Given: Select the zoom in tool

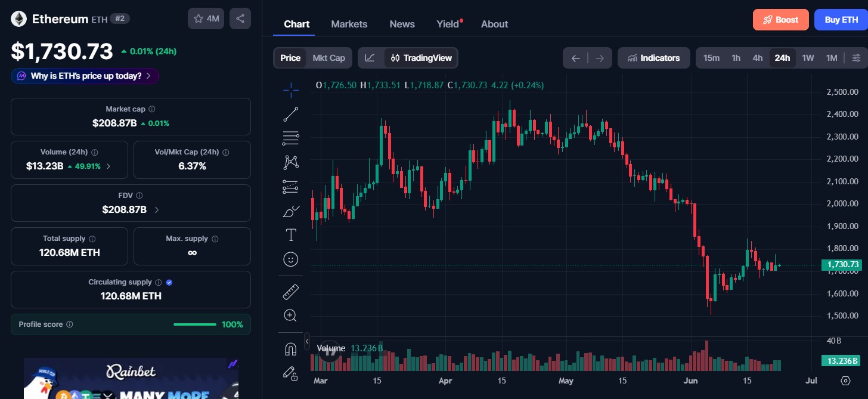Looking at the screenshot, I should [291, 316].
